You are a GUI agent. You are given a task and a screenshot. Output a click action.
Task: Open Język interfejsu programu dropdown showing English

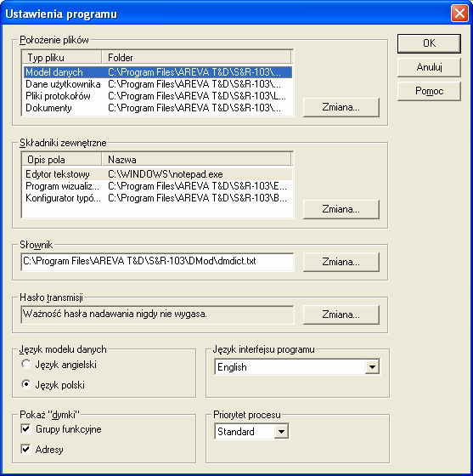(x=297, y=367)
